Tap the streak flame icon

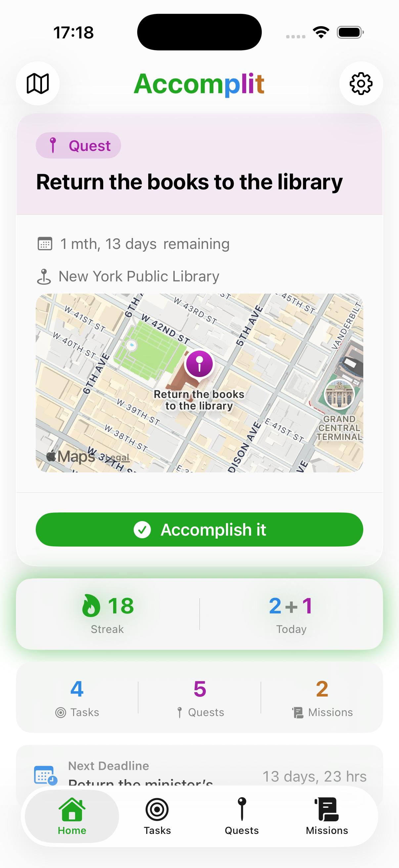pos(91,605)
